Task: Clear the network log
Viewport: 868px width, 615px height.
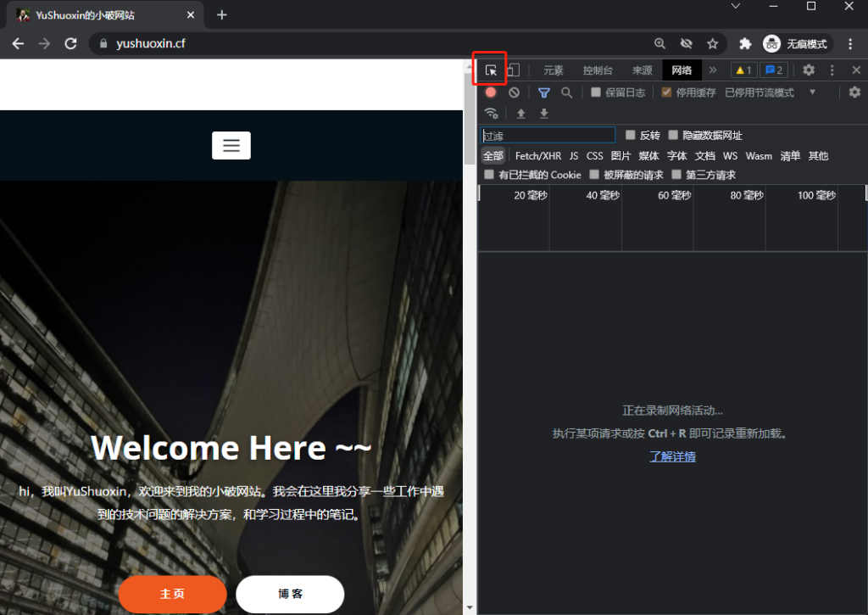Action: pos(514,92)
